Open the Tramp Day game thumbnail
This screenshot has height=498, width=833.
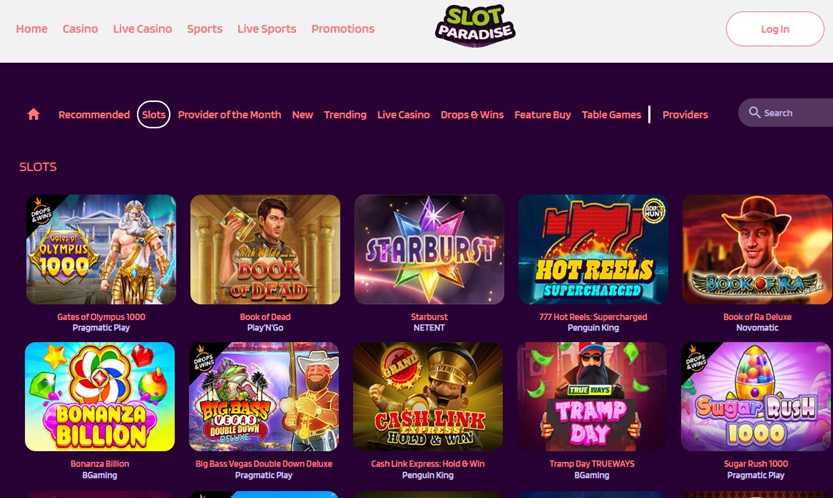pyautogui.click(x=592, y=396)
